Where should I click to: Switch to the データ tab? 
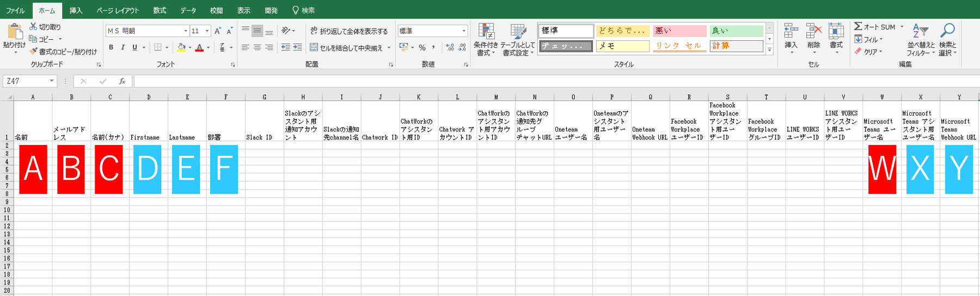tap(188, 10)
